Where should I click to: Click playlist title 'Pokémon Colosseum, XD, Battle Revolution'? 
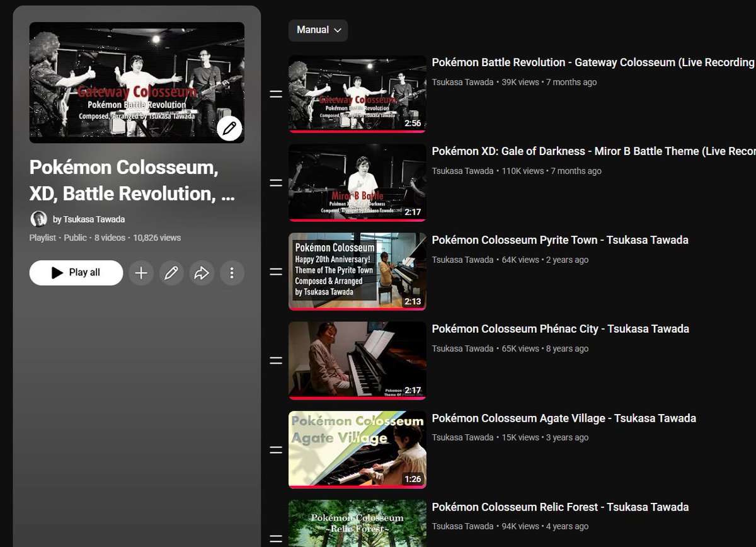coord(132,180)
